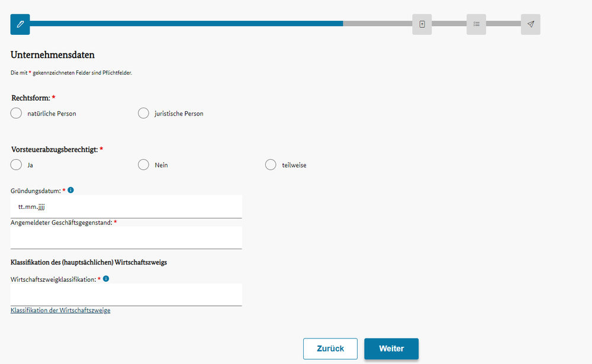Click the blue filled progress bar segment

click(x=186, y=24)
